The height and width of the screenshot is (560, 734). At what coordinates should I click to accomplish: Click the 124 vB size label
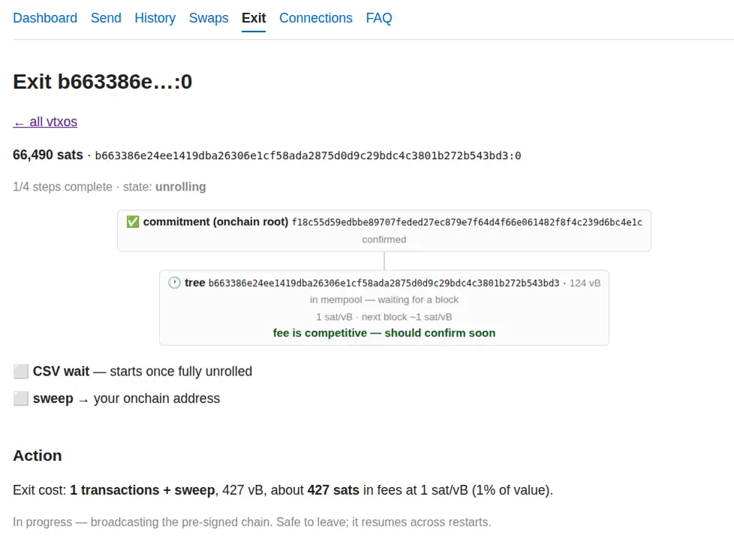(x=585, y=283)
